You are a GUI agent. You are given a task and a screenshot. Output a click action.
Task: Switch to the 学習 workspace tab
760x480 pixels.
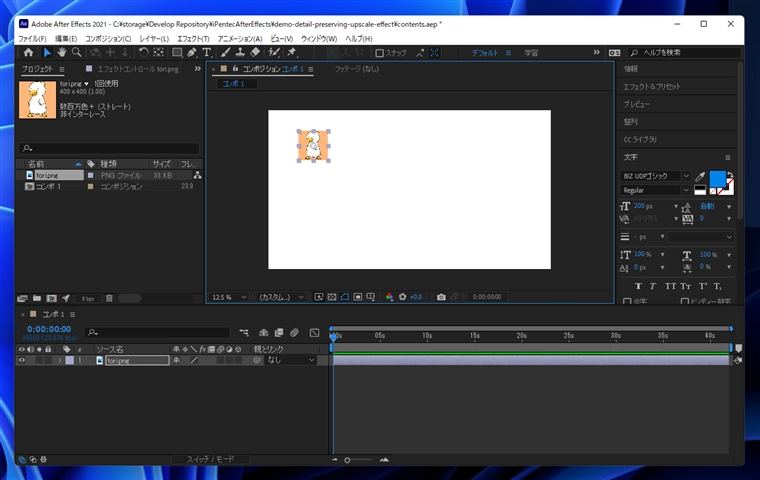pyautogui.click(x=531, y=53)
